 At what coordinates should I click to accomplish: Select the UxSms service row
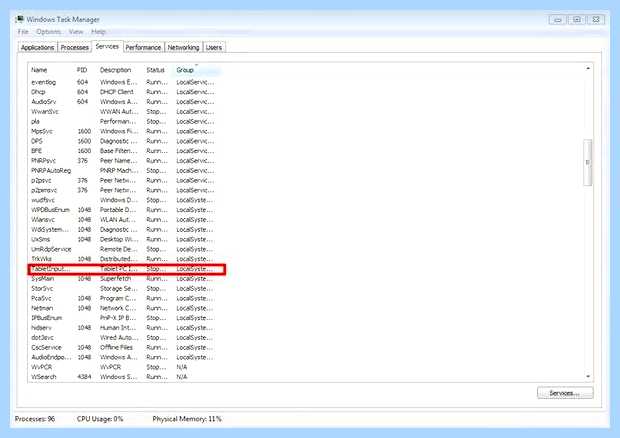[123, 239]
